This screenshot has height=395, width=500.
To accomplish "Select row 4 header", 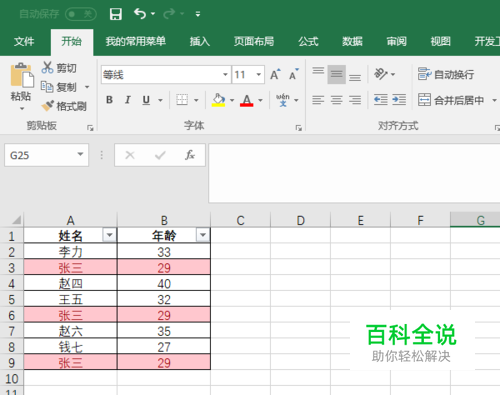I will tap(11, 284).
